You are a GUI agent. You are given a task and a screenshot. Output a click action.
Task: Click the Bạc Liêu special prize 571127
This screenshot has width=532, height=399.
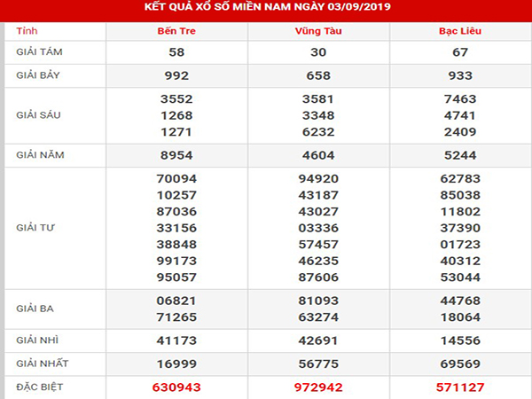458,387
